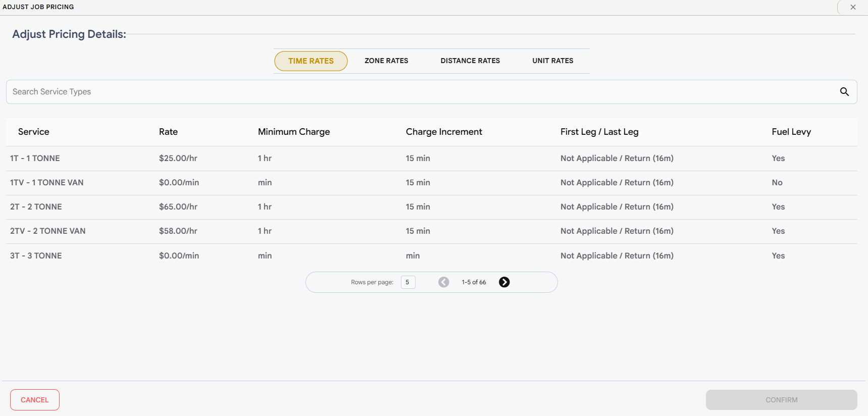Screen dimensions: 868x416
Task: Select the 2TV - 2 TONNE VAN row
Action: coord(432,231)
